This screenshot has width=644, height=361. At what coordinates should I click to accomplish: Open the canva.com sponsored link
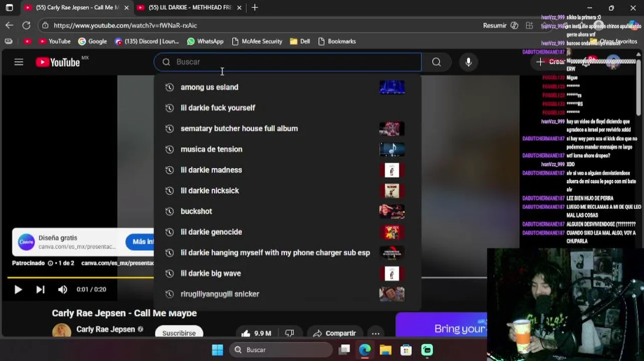pos(117,263)
